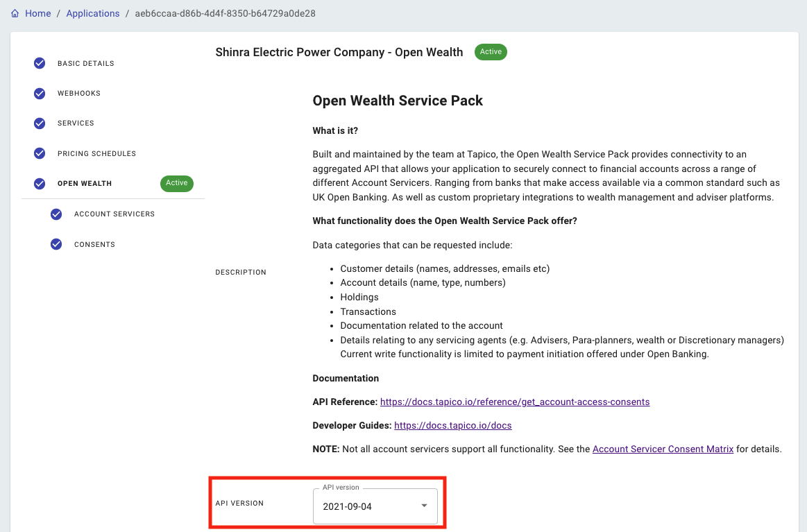
Task: Click the Transactions bullet item
Action: point(368,312)
